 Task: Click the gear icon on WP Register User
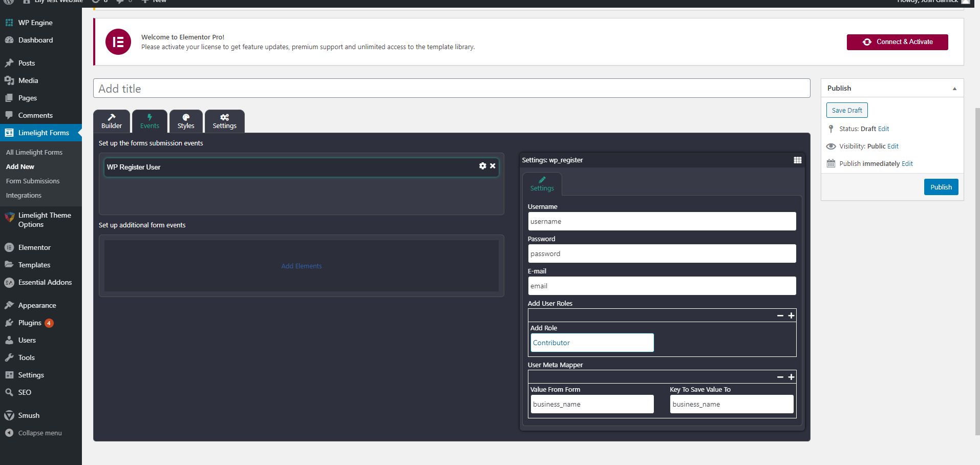482,166
